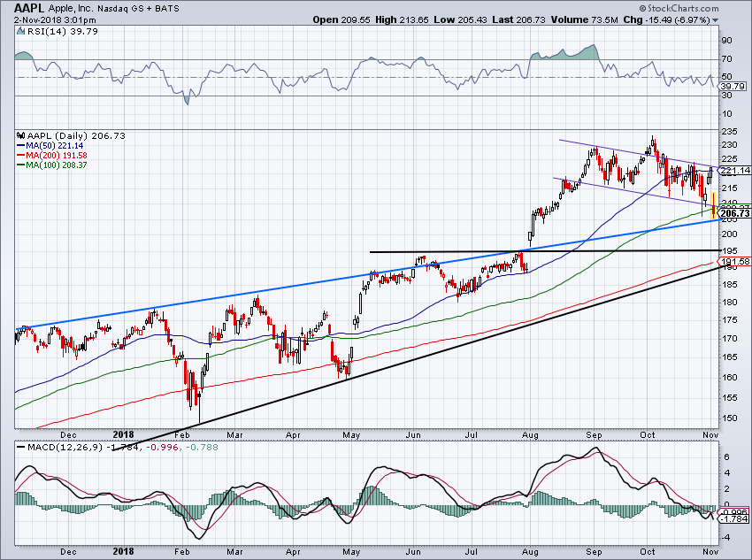Click the -0.996 signal value in MACD legend
Image resolution: width=752 pixels, height=560 pixels.
162,448
